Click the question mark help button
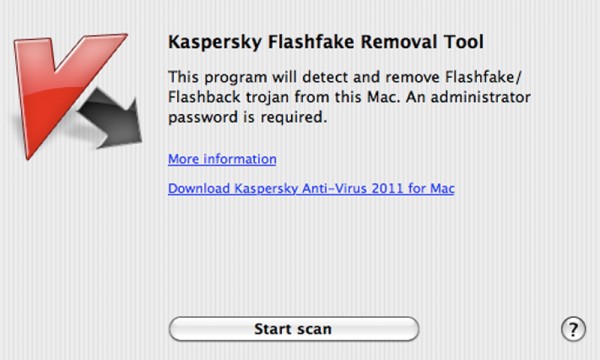 tap(573, 329)
